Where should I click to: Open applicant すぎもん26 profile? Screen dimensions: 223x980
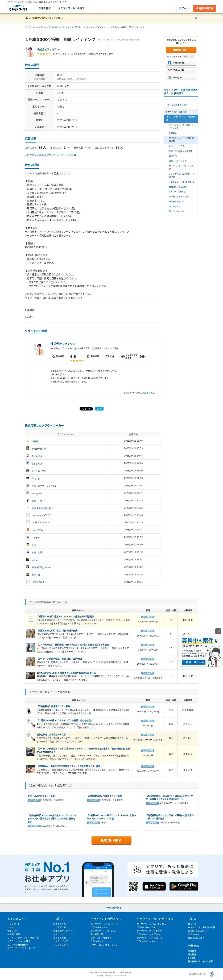(x=37, y=464)
